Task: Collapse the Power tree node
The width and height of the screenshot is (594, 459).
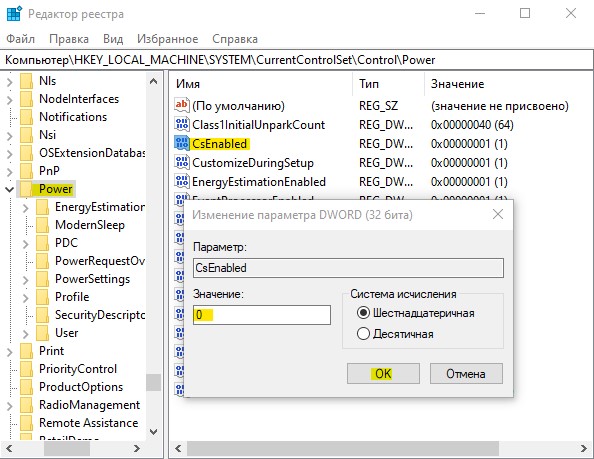Action: [10, 189]
